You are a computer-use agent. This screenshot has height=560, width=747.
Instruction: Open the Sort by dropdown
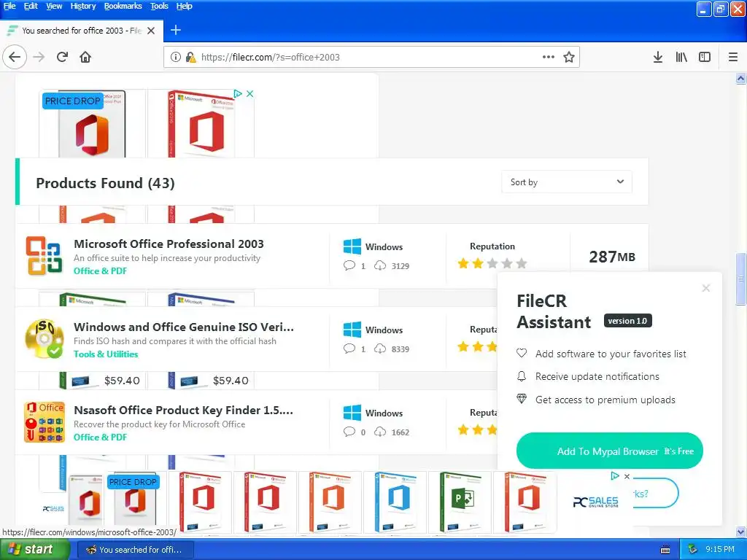566,182
